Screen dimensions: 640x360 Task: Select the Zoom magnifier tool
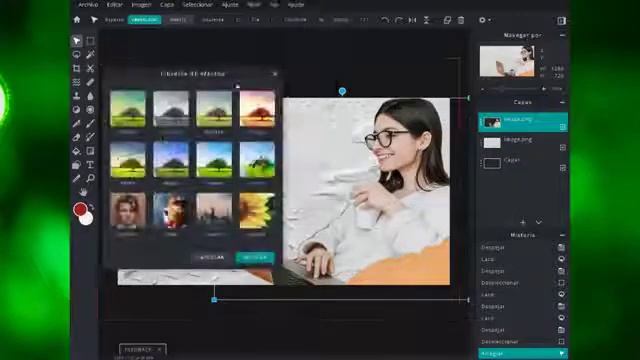pos(90,178)
